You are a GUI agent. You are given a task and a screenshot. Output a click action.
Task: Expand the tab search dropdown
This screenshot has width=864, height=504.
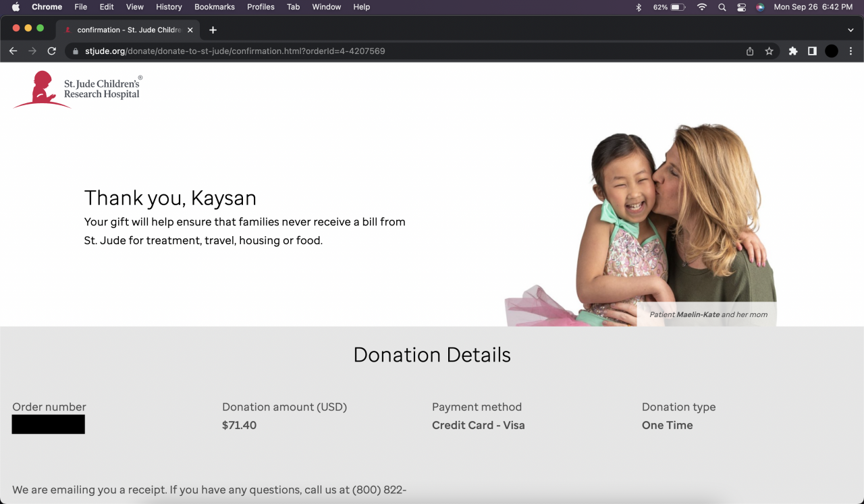pos(850,30)
